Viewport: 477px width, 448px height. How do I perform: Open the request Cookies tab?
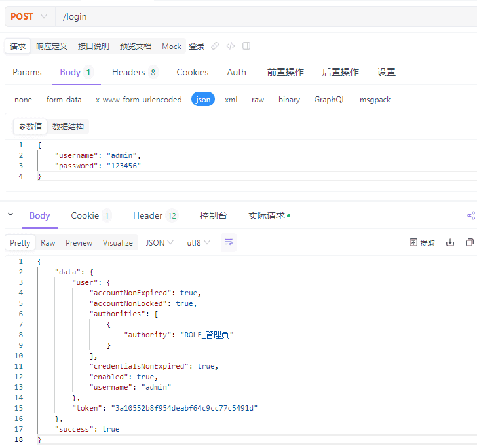tap(193, 73)
